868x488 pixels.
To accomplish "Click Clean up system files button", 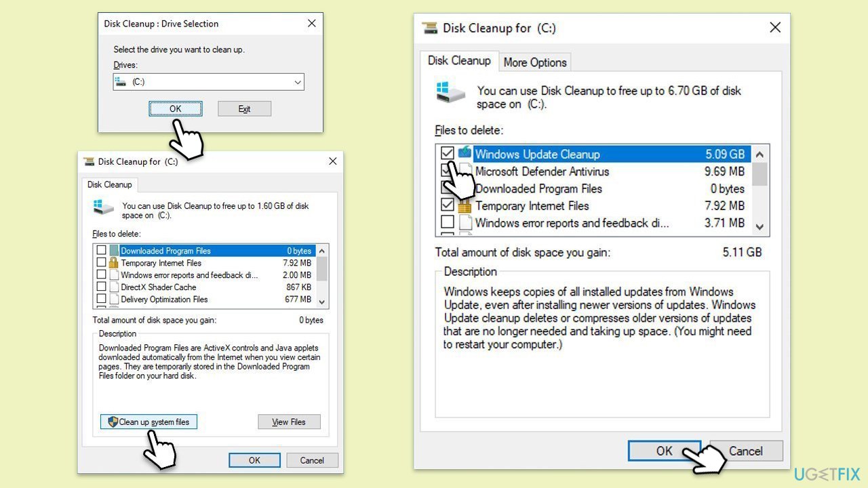I will (x=149, y=422).
